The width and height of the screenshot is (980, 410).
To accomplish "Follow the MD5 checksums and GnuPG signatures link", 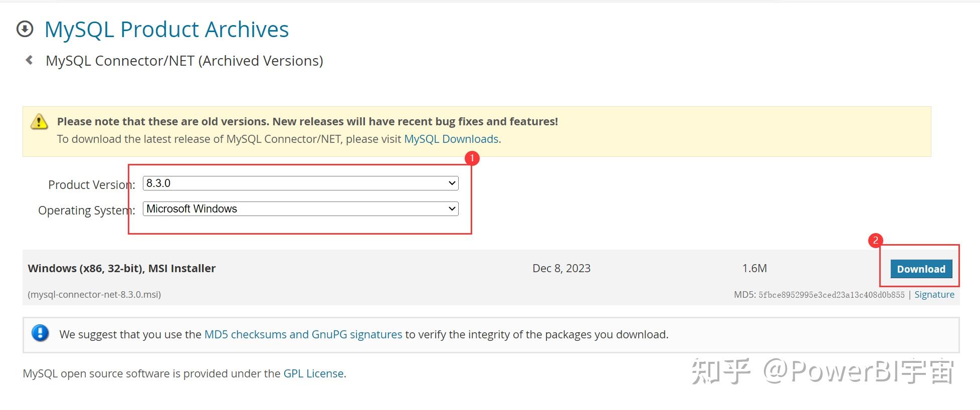I will (303, 334).
